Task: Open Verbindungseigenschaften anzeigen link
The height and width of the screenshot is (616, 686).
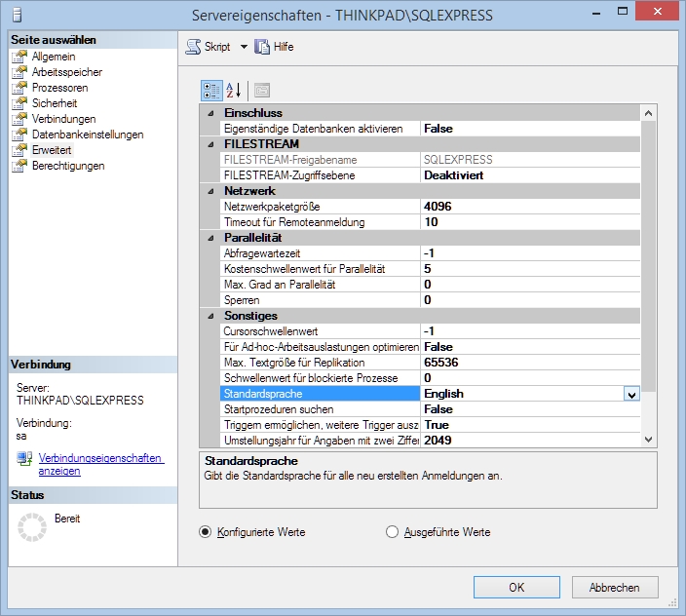Action: pyautogui.click(x=100, y=464)
